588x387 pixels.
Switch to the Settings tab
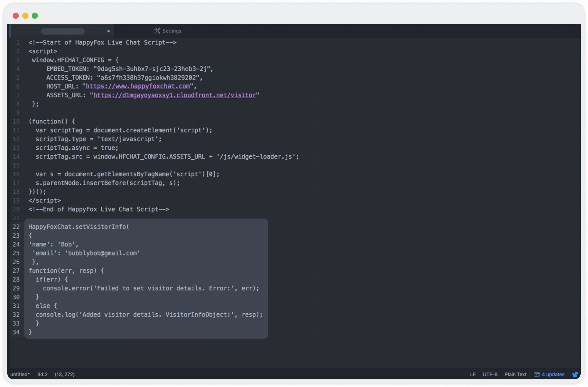point(172,31)
